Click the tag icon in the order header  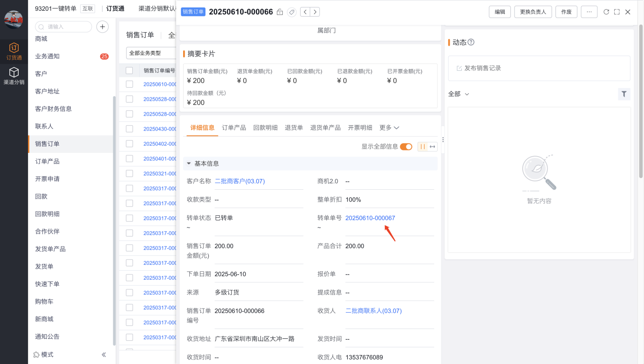pos(292,12)
